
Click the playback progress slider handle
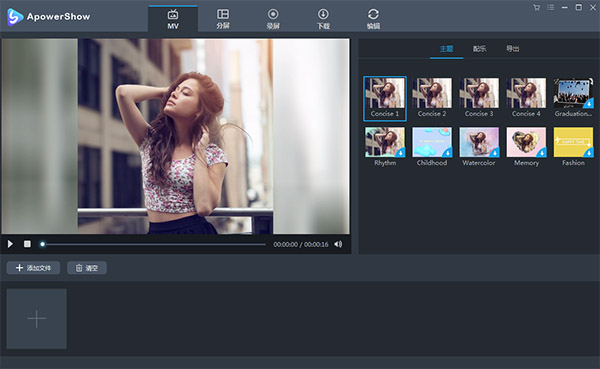click(x=42, y=244)
